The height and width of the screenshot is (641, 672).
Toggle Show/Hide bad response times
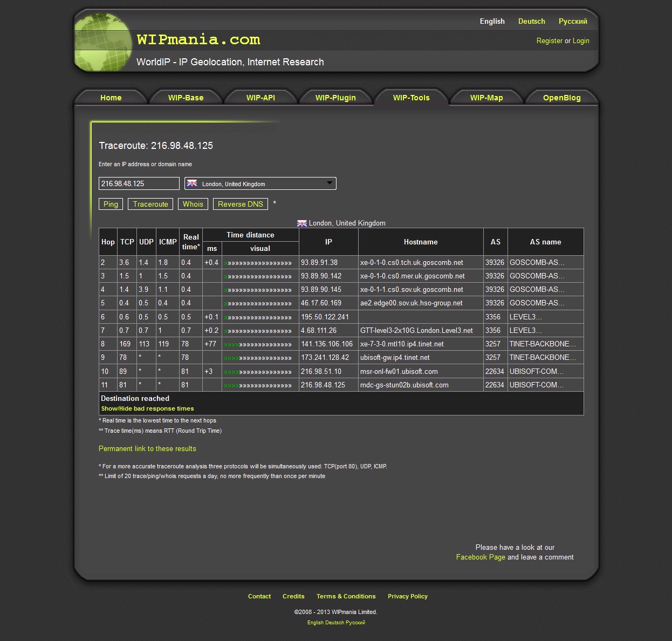[147, 409]
